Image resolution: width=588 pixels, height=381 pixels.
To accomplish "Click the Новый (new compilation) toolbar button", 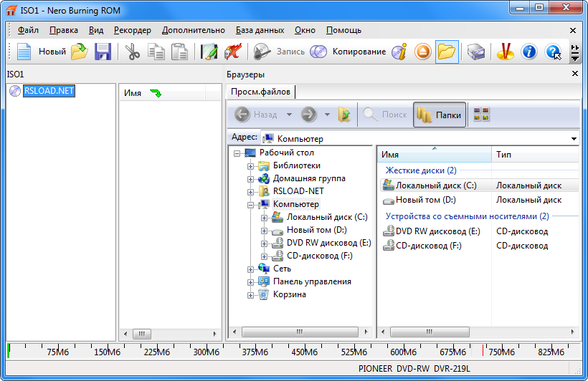I will click(41, 52).
